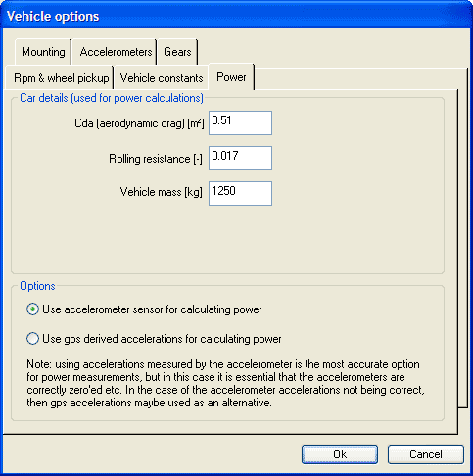The image size is (473, 476).
Task: Click the Power tab
Action: (x=231, y=77)
